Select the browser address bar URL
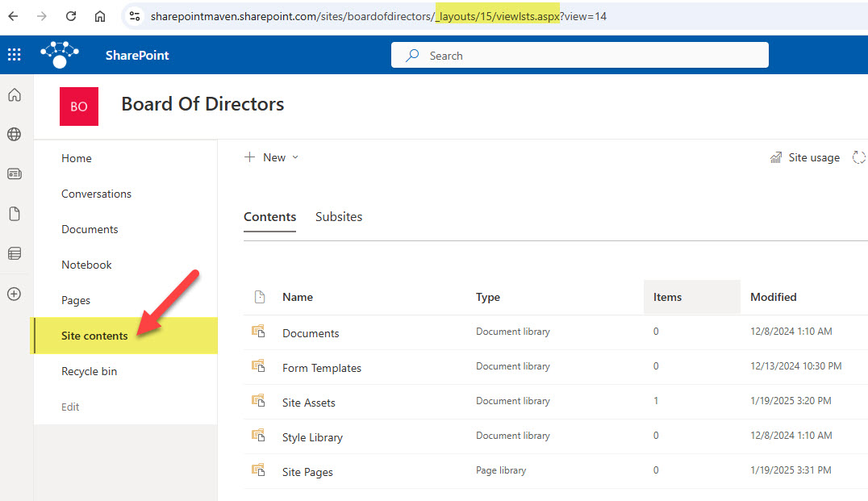Image resolution: width=868 pixels, height=501 pixels. coord(378,17)
